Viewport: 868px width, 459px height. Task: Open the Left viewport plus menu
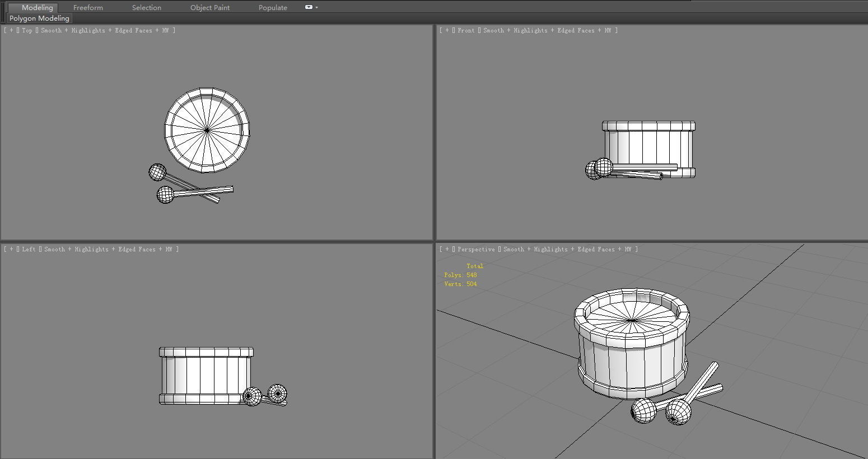pos(11,250)
